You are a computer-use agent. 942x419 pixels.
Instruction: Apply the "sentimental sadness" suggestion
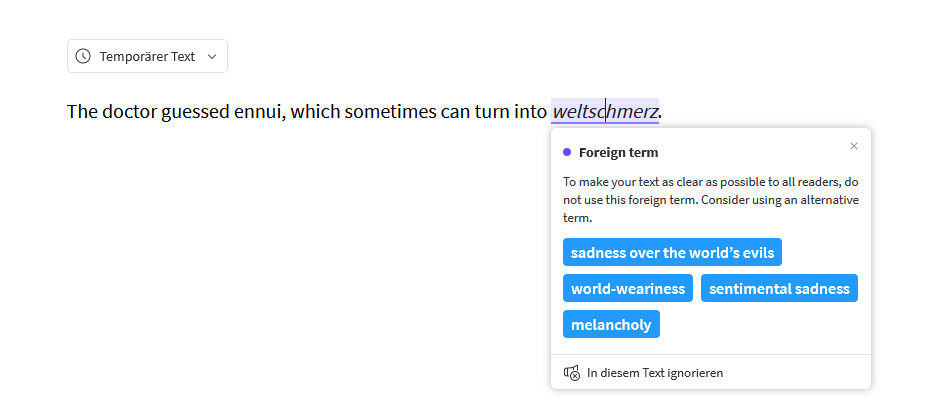[779, 288]
